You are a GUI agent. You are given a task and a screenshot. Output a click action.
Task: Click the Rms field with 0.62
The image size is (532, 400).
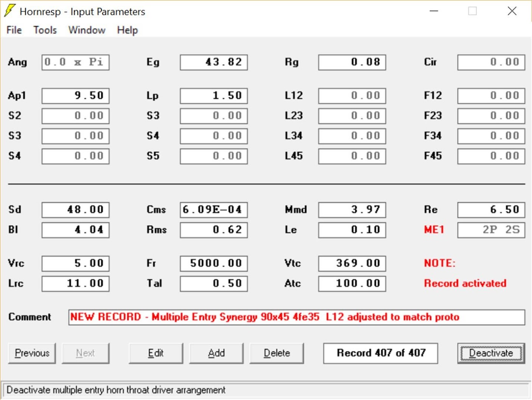tap(214, 230)
